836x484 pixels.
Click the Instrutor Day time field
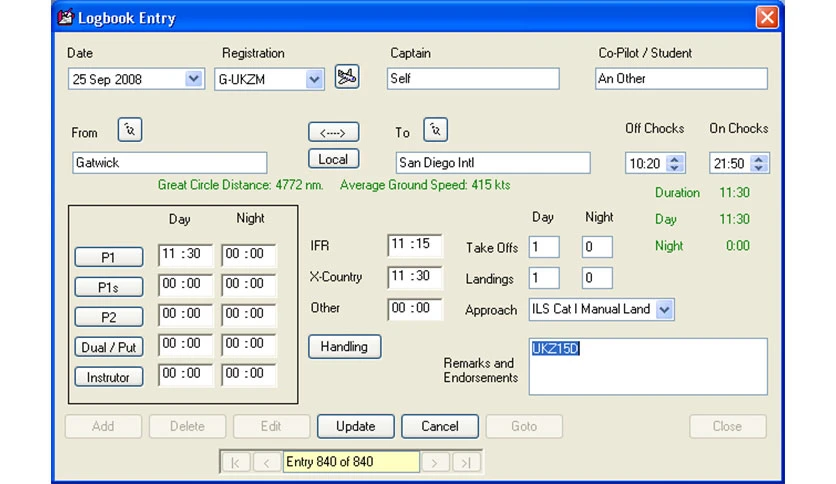[185, 374]
